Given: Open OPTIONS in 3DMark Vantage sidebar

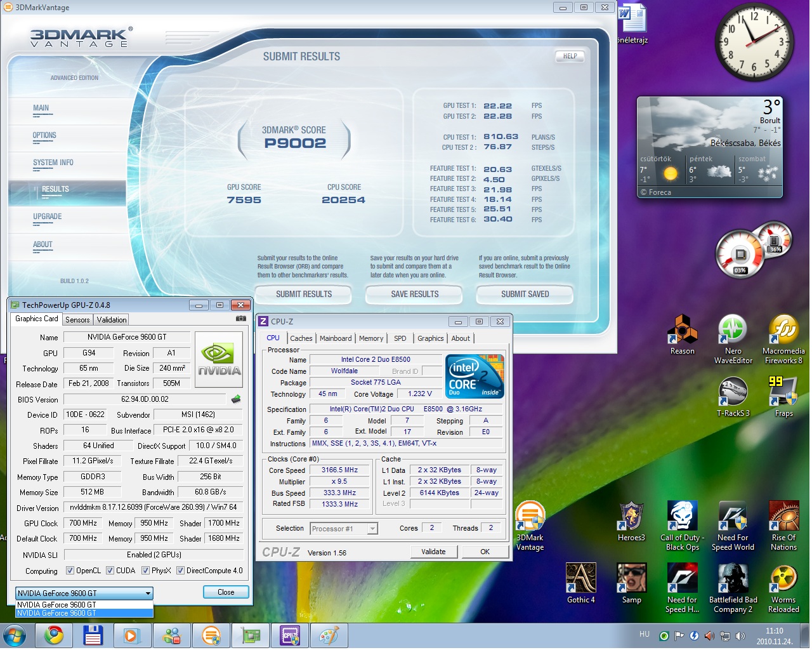Looking at the screenshot, I should point(67,138).
